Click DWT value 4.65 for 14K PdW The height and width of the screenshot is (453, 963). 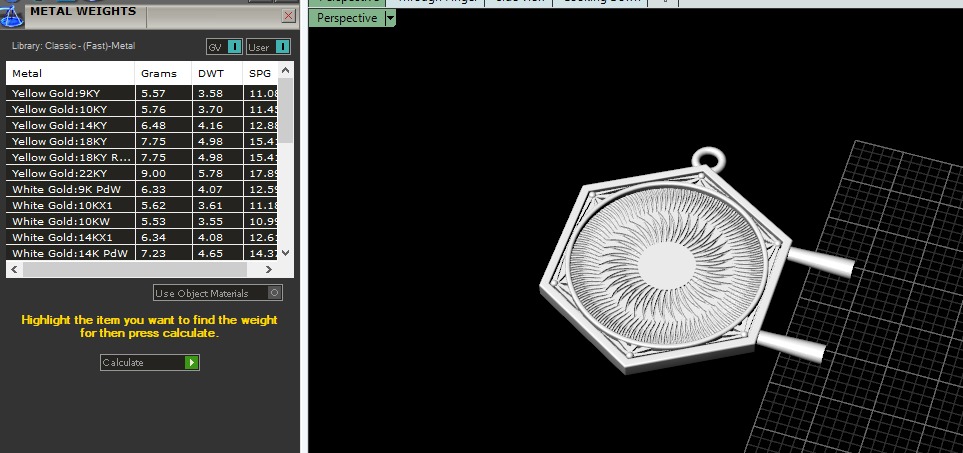click(x=210, y=253)
